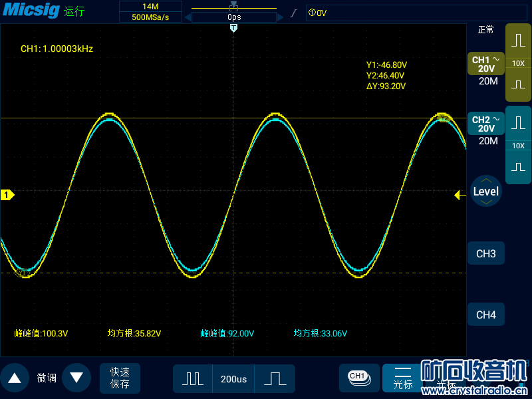Select the Y1 cursor handle

[23, 273]
